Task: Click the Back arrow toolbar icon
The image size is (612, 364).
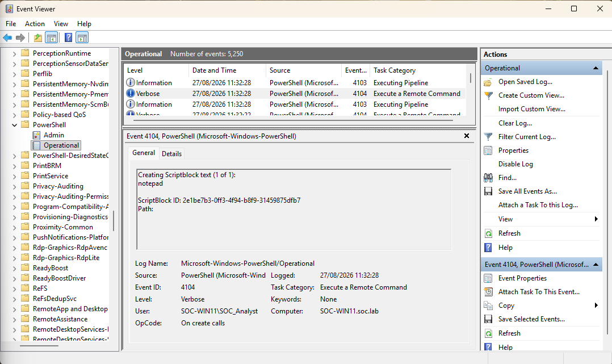Action: tap(7, 37)
